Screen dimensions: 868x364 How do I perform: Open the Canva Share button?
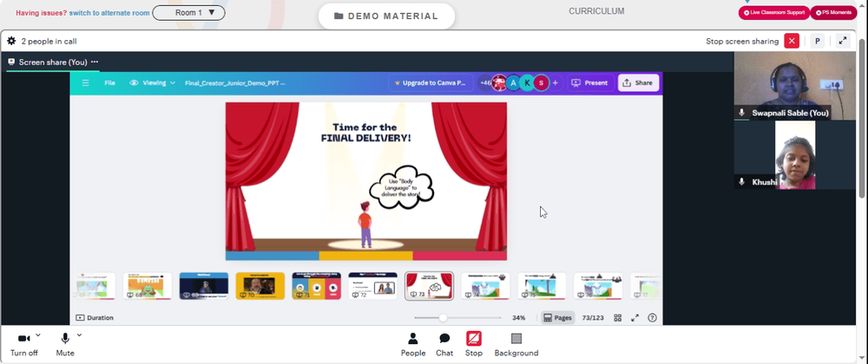click(638, 83)
